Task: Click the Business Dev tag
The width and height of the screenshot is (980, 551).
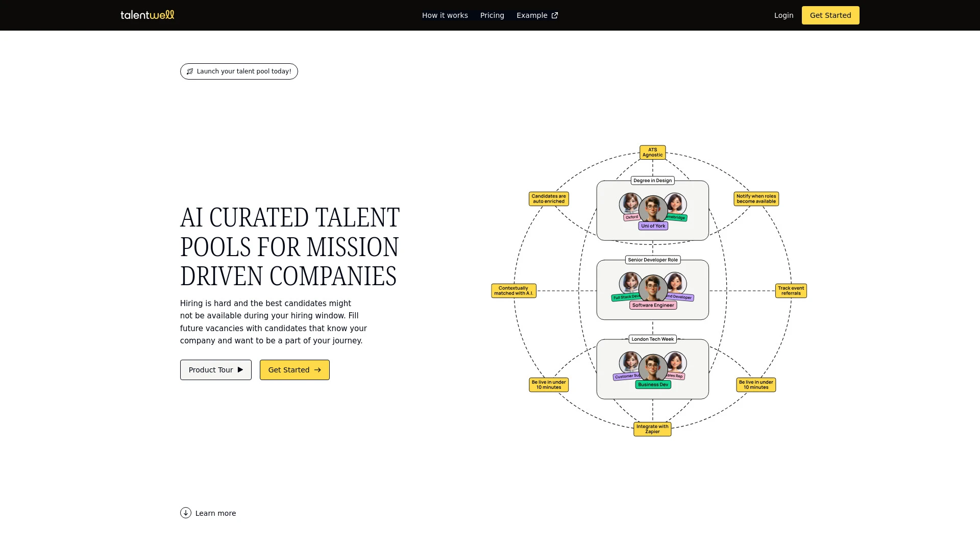Action: (x=652, y=384)
